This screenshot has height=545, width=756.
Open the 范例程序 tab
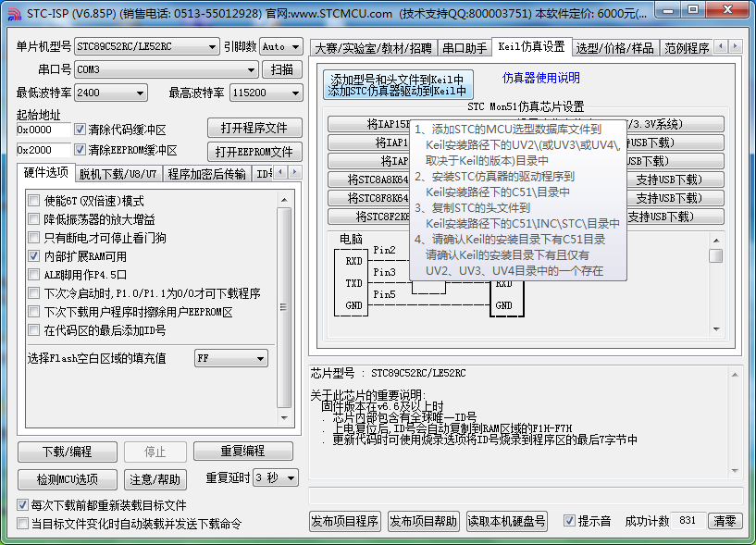tap(687, 48)
